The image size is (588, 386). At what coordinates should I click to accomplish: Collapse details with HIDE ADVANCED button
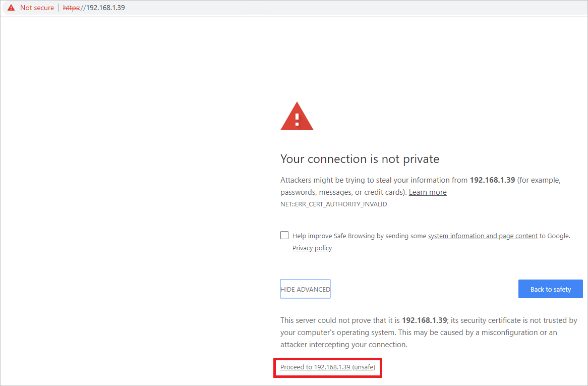pyautogui.click(x=305, y=289)
